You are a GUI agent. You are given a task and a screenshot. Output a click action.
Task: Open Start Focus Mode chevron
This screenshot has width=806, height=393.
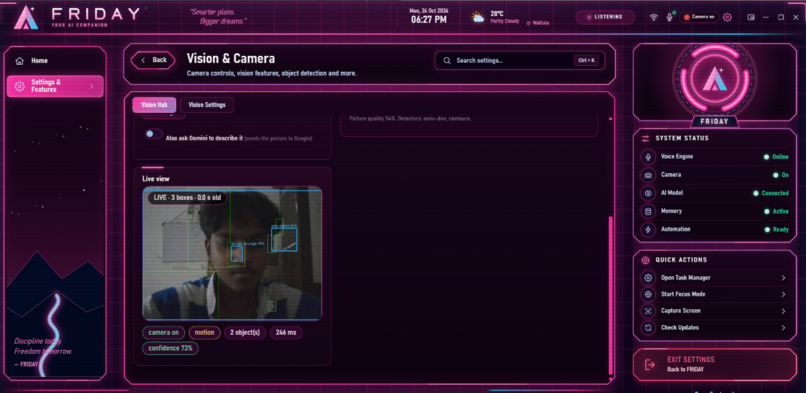783,294
